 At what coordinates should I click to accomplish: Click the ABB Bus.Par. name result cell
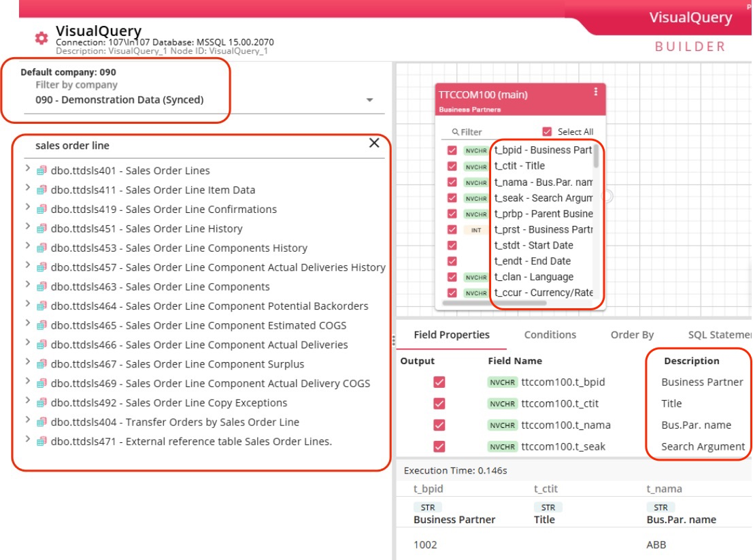pyautogui.click(x=656, y=545)
